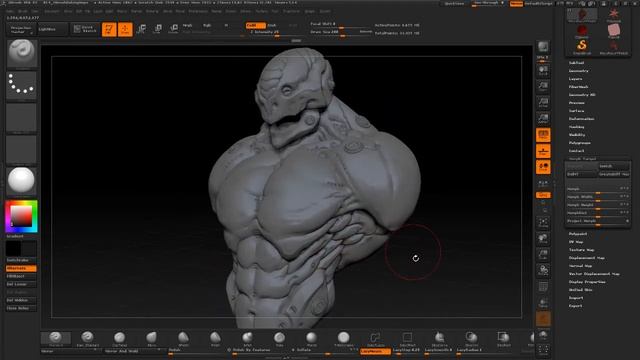Toggle Draw mode button
Image resolution: width=640 pixels, height=360 pixels.
coord(125,29)
